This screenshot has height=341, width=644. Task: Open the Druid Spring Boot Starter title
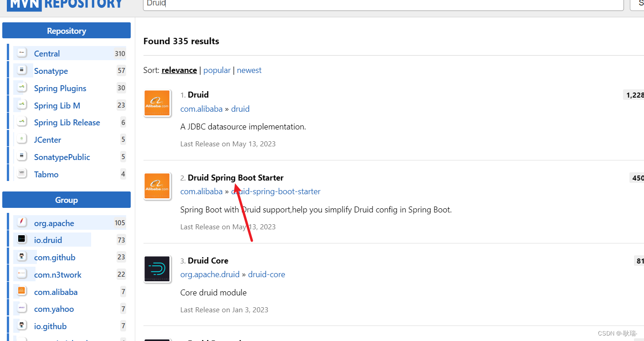point(235,178)
